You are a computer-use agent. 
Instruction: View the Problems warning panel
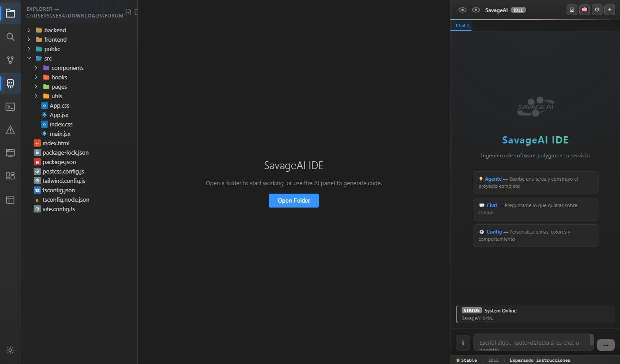point(10,130)
